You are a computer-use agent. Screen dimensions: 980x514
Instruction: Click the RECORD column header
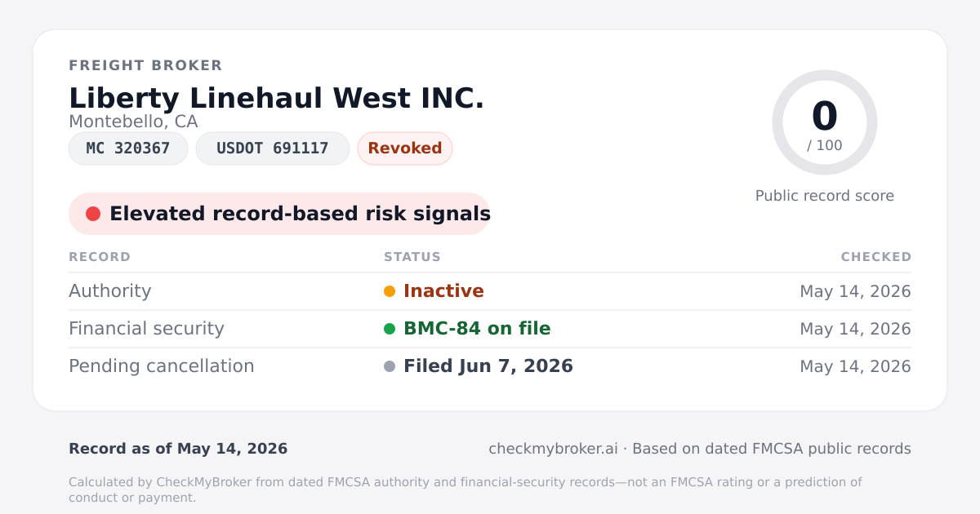point(100,257)
